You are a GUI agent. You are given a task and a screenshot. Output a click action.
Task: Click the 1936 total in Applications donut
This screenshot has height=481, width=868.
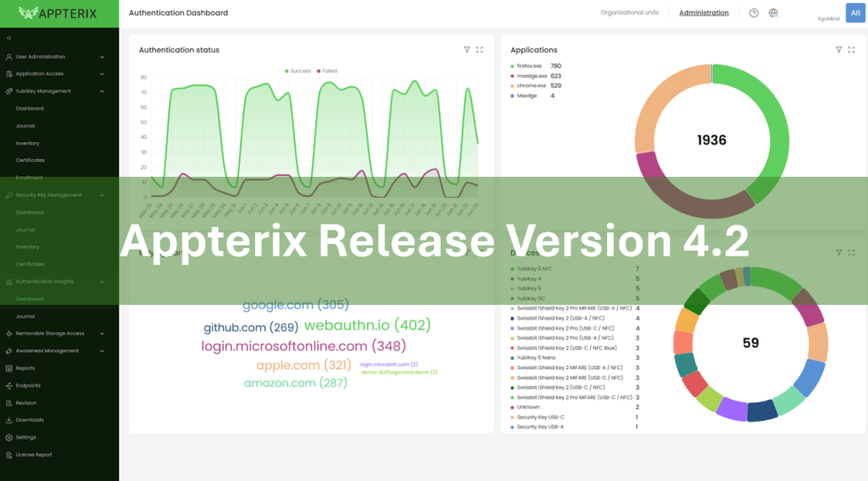pyautogui.click(x=711, y=140)
